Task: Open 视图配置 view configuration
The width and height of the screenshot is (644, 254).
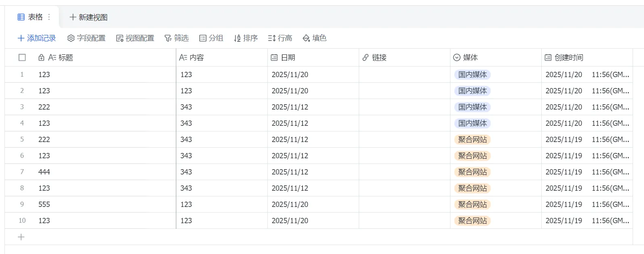Action: (135, 38)
